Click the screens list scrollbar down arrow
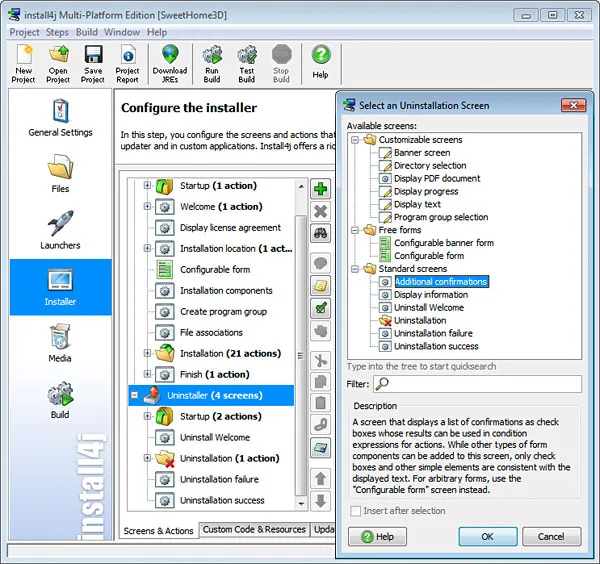The height and width of the screenshot is (564, 600). coord(301,504)
